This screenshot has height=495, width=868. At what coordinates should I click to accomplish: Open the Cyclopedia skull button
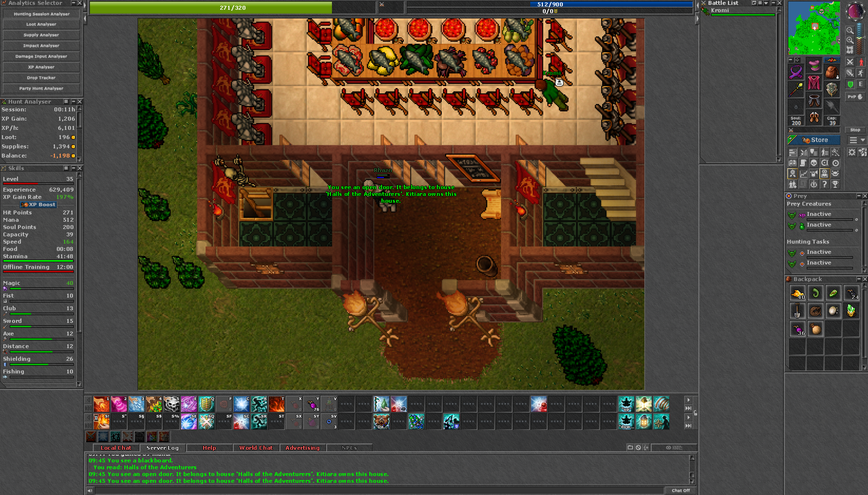point(814,163)
